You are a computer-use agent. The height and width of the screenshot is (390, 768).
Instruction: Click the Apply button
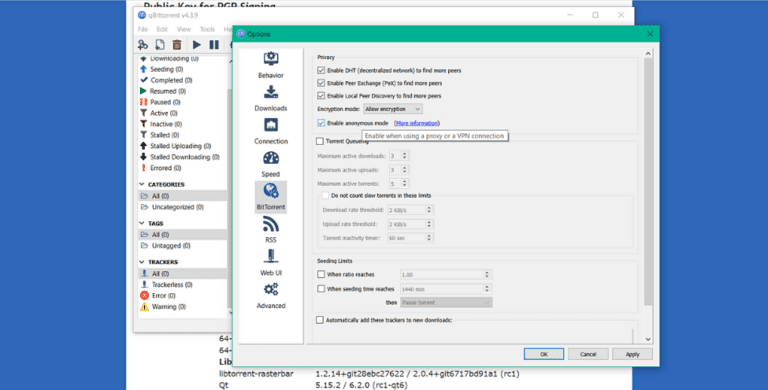pyautogui.click(x=632, y=354)
